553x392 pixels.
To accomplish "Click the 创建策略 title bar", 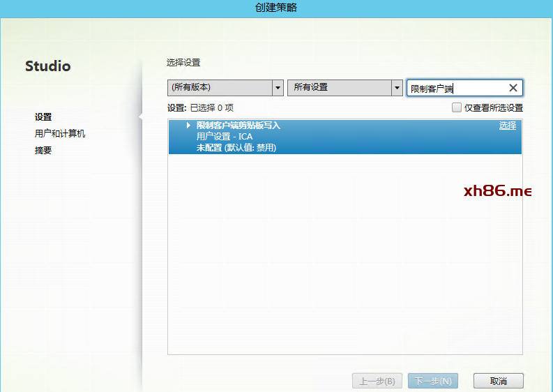I will [x=276, y=8].
